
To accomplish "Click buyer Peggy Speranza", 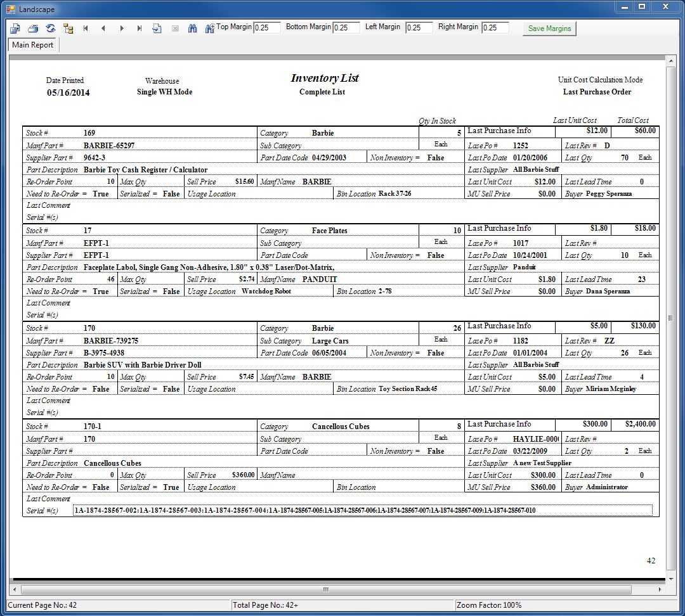I will pos(608,193).
